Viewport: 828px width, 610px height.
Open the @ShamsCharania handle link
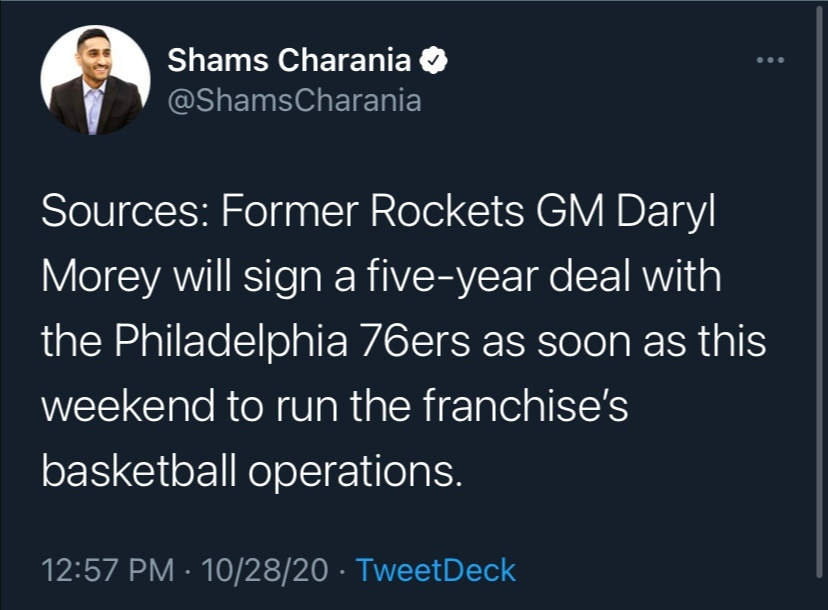294,100
